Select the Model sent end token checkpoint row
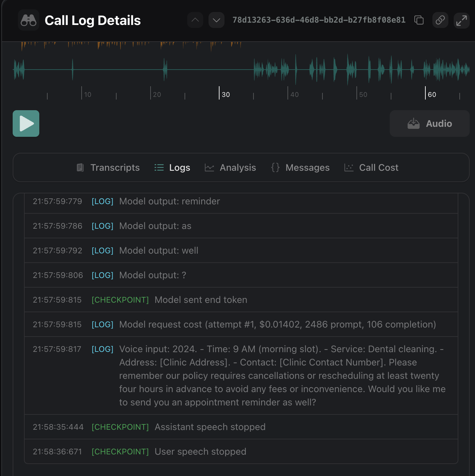The height and width of the screenshot is (476, 475). coord(201,300)
